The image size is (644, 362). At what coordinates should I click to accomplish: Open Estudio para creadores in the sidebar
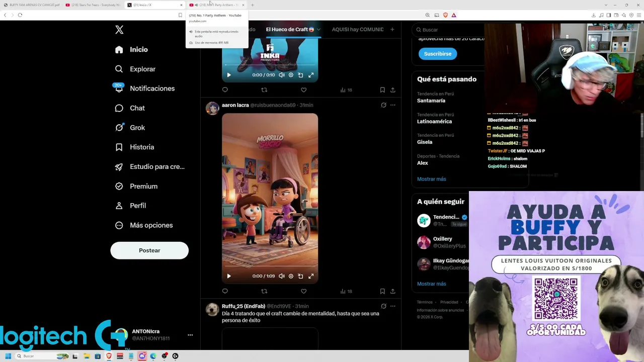pyautogui.click(x=150, y=166)
